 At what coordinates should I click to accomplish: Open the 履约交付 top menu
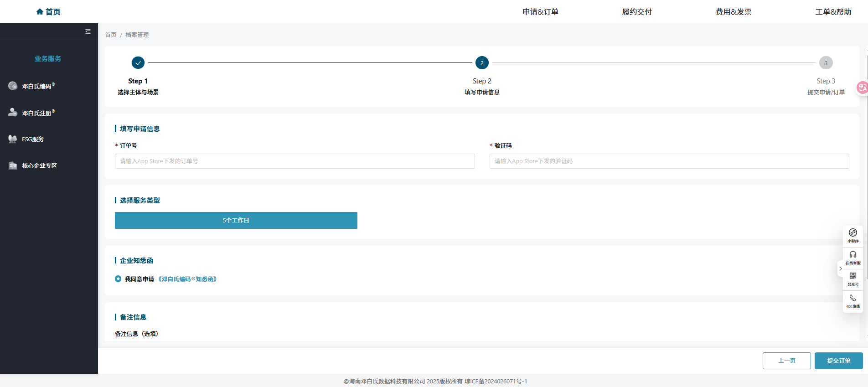click(x=637, y=12)
